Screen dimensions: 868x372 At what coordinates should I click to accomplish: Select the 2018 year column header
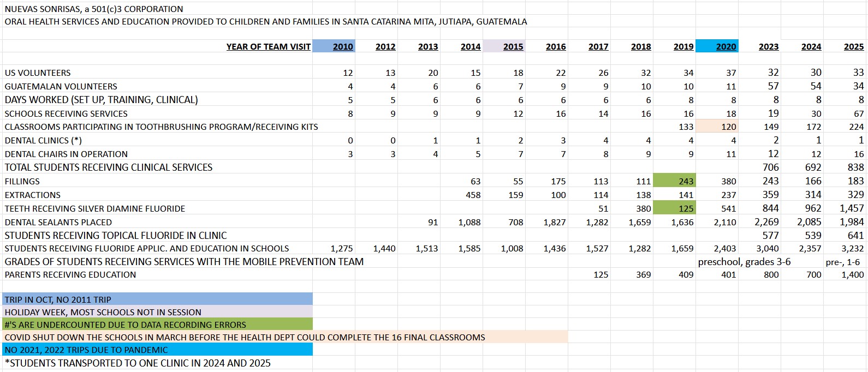tap(641, 47)
